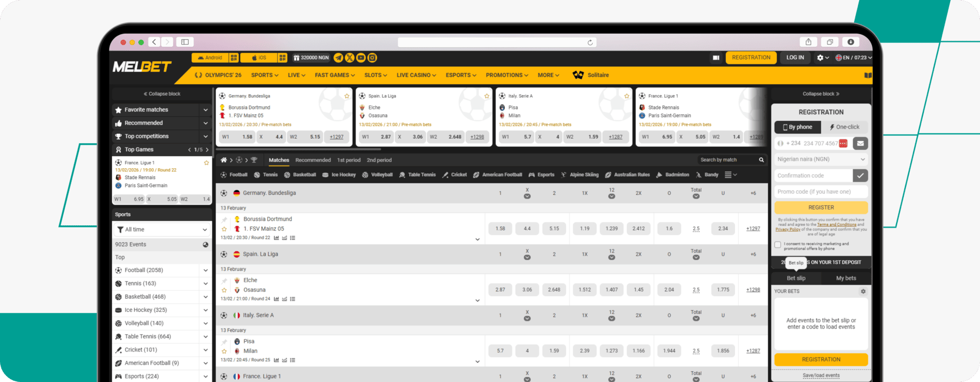Open the Nigerian naira (NGN) currency dropdown
The image size is (980, 382).
pos(821,159)
